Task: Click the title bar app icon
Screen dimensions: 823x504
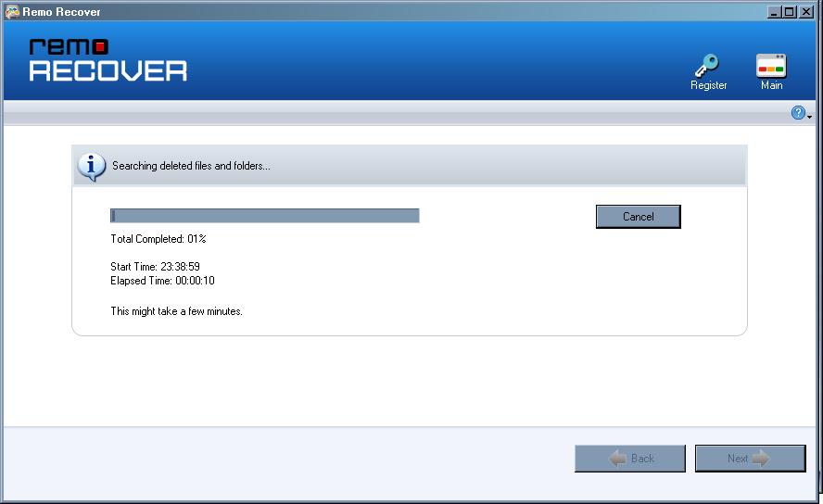Action: [11, 11]
